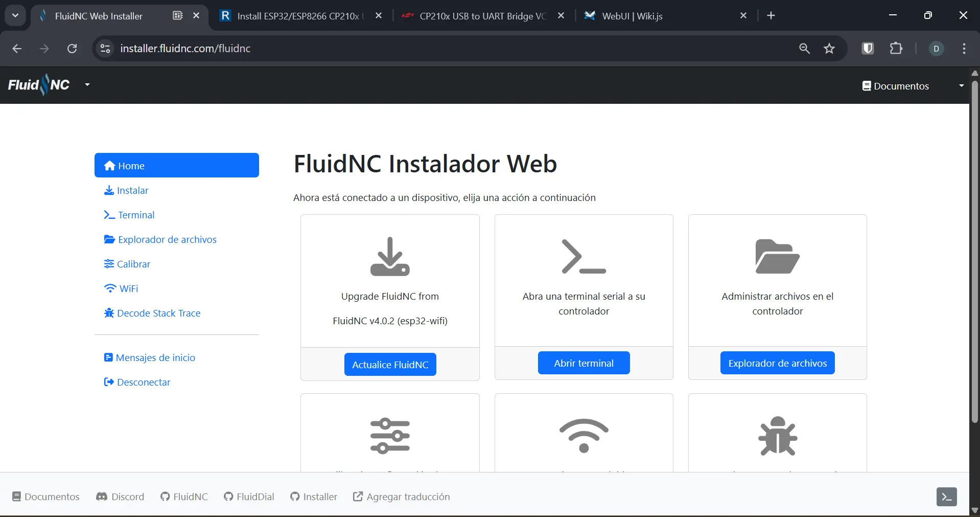Click the Actualice FluidNC button

pyautogui.click(x=390, y=364)
